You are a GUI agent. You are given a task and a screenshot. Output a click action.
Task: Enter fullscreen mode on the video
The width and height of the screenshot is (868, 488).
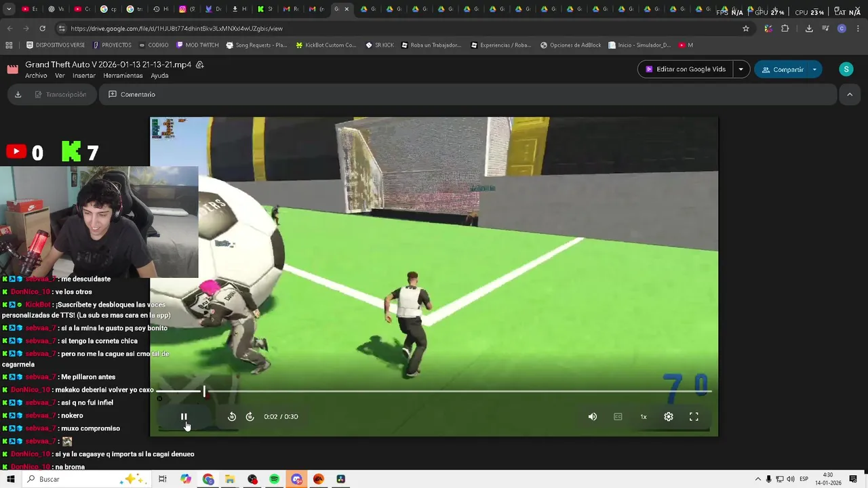pyautogui.click(x=694, y=417)
